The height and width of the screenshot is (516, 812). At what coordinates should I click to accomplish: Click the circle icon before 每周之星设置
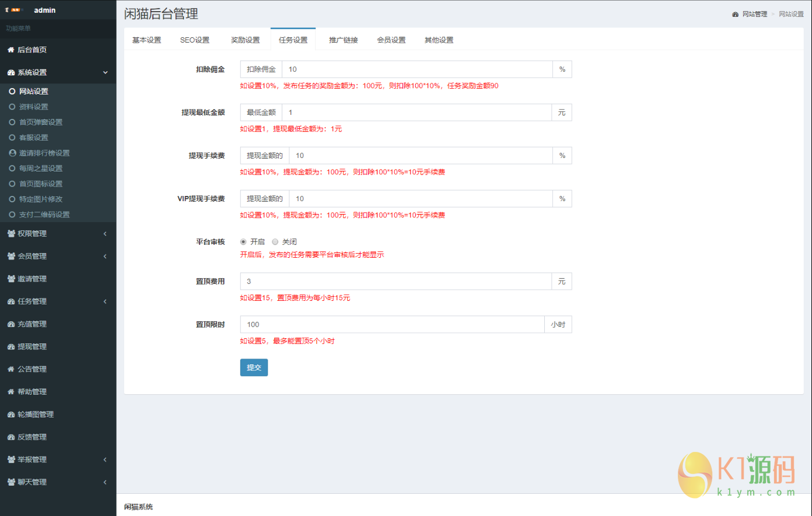tap(12, 169)
